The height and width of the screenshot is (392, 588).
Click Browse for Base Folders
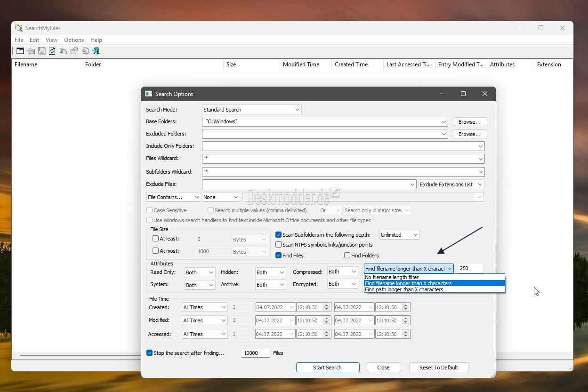[470, 122]
